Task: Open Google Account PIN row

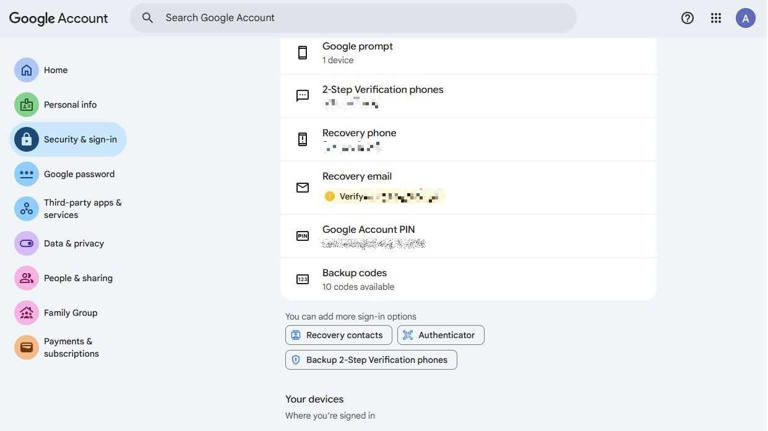Action: 468,236
